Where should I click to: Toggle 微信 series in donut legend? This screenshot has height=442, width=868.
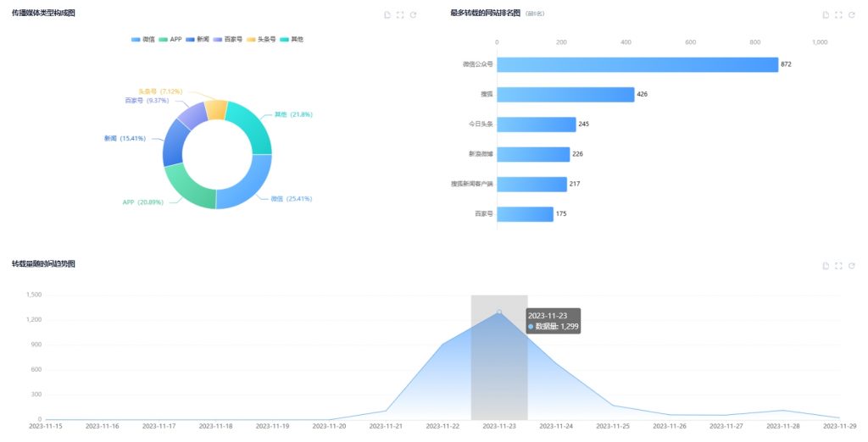tap(143, 40)
